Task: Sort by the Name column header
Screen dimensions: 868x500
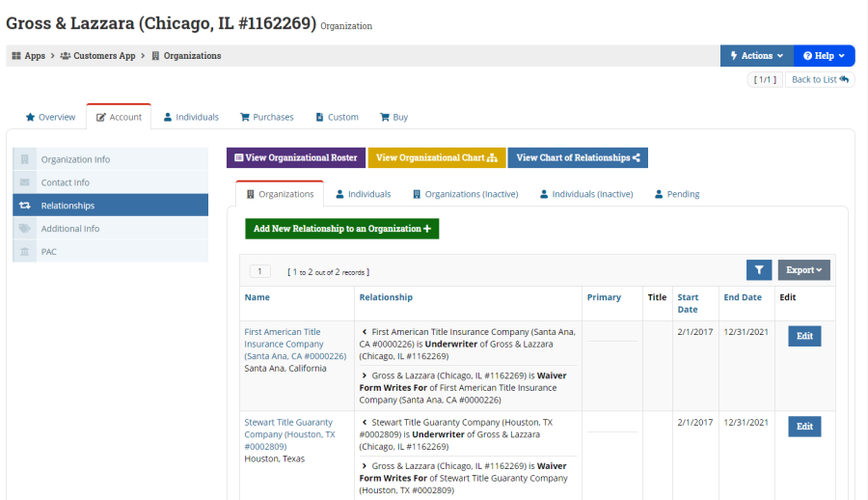Action: click(x=257, y=297)
